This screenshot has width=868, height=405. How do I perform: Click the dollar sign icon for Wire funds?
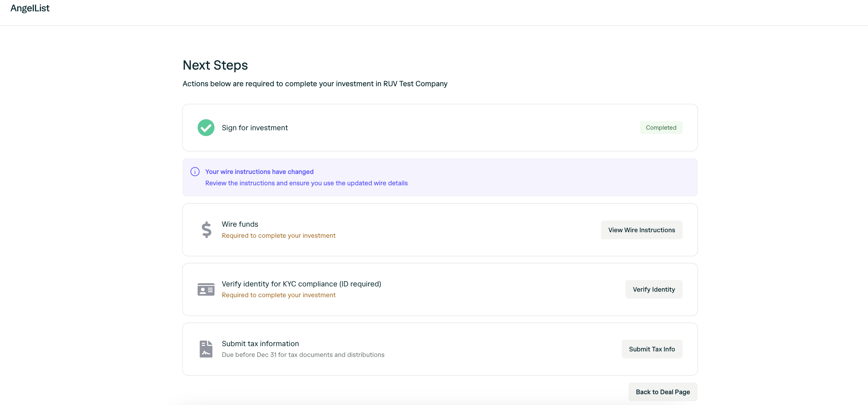[206, 230]
